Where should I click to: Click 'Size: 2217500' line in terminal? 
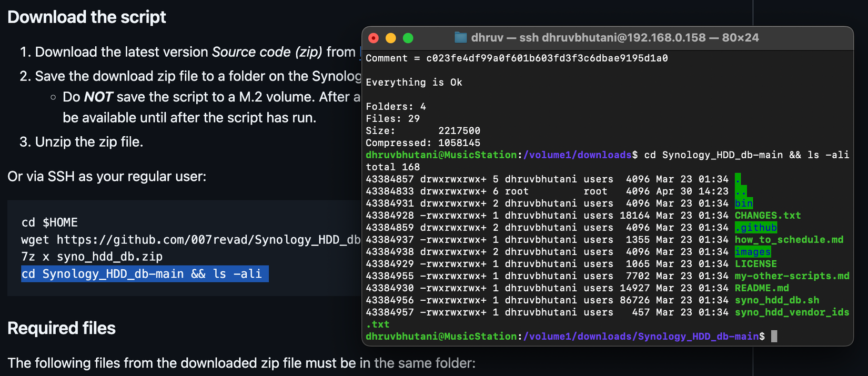click(423, 130)
